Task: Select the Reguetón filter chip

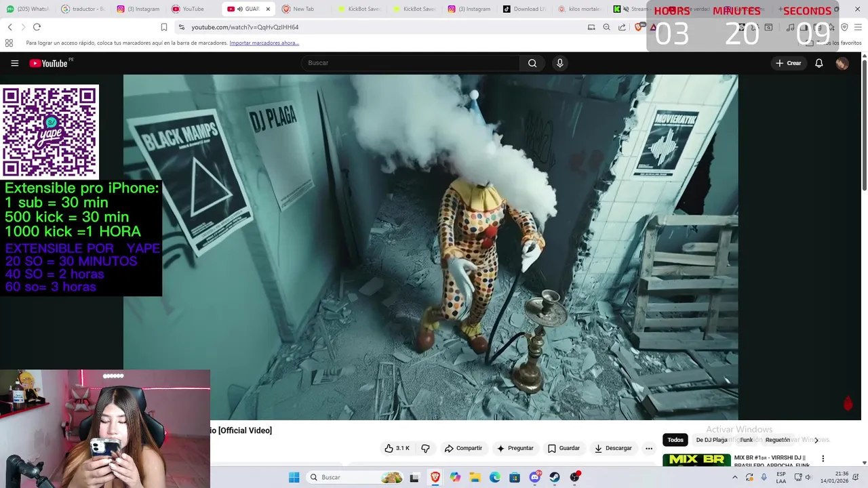Action: [x=777, y=440]
